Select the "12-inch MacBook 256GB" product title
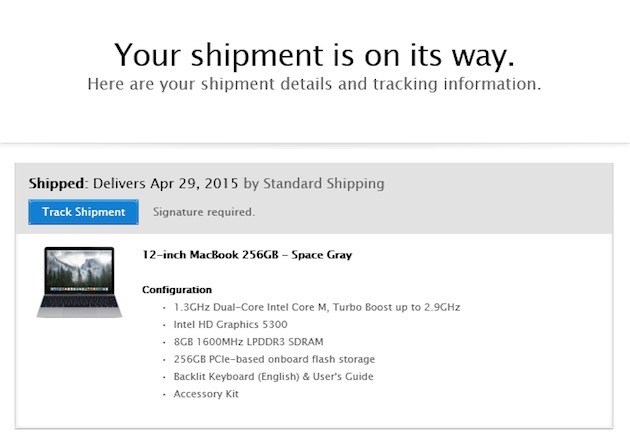The height and width of the screenshot is (433, 630). 208,255
